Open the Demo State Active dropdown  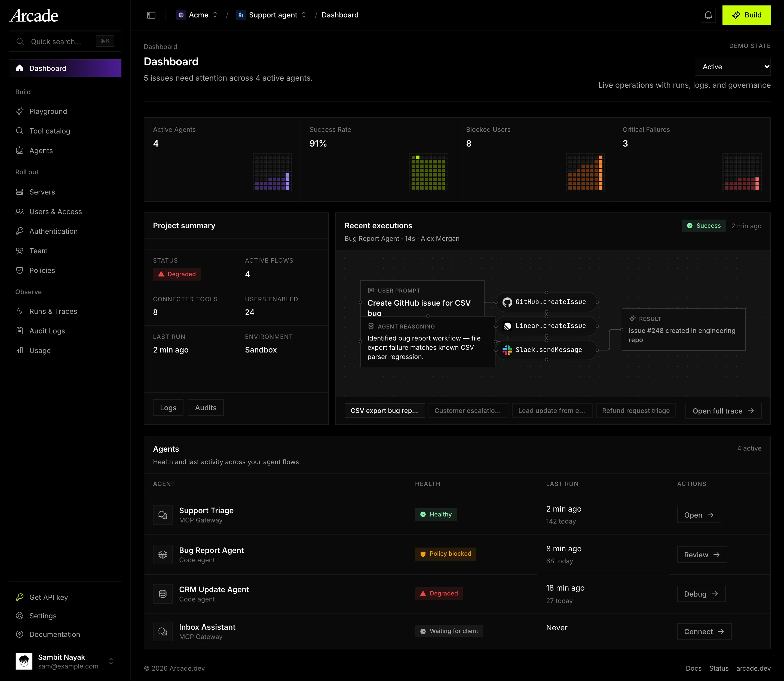[x=732, y=67]
